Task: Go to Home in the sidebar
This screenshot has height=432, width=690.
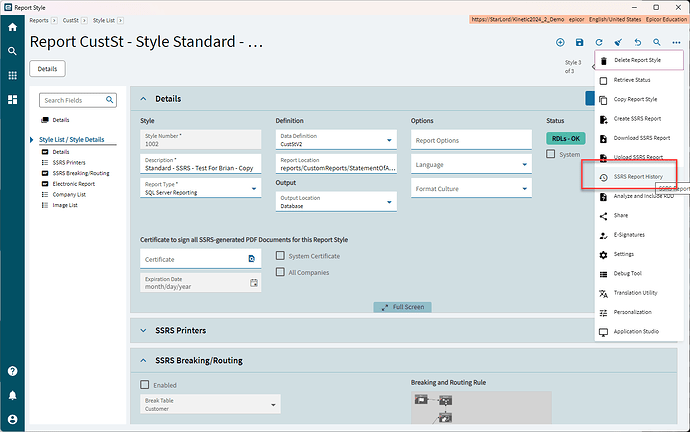Action: [12, 27]
